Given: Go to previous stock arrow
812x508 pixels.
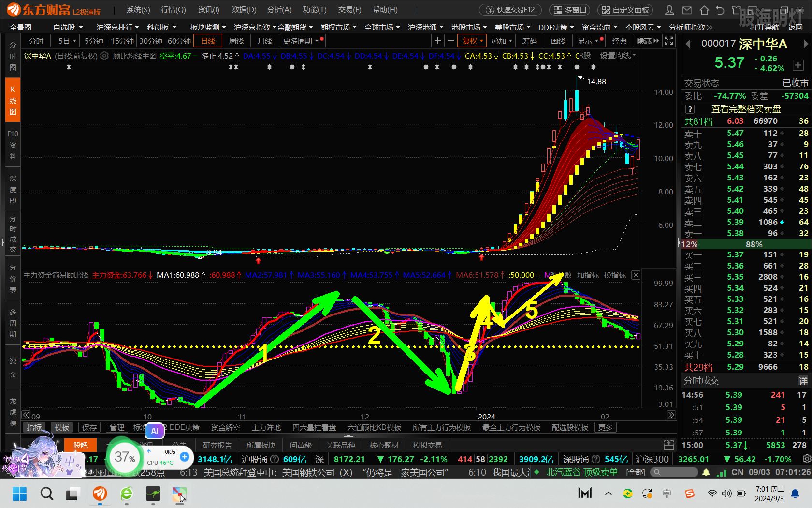Looking at the screenshot, I should point(688,44).
